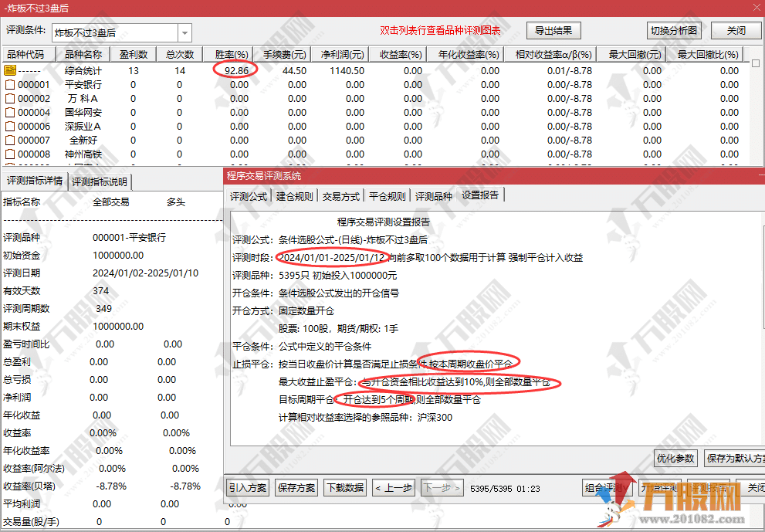Open the 评测条件 combo box arrow
This screenshot has height=532, width=765.
[x=185, y=33]
